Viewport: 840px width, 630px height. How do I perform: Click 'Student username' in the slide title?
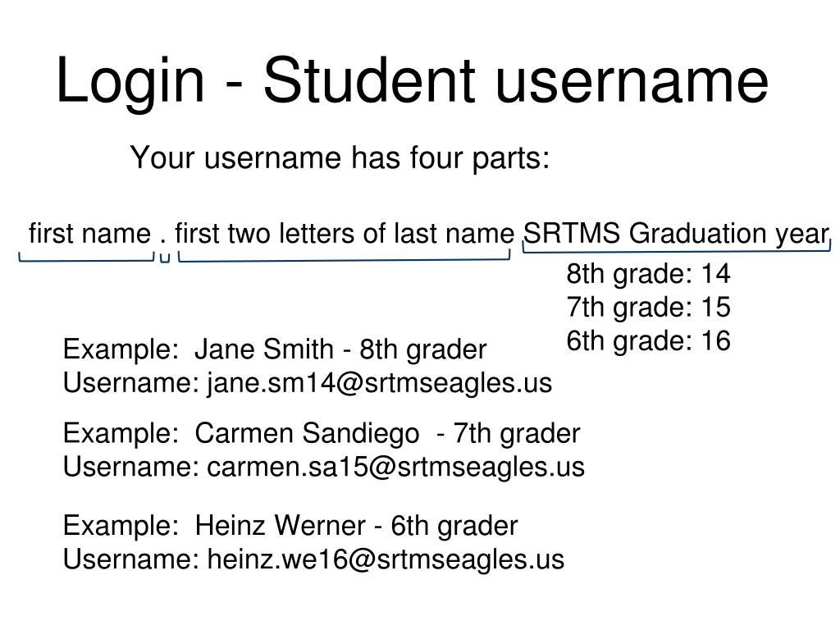(x=516, y=81)
